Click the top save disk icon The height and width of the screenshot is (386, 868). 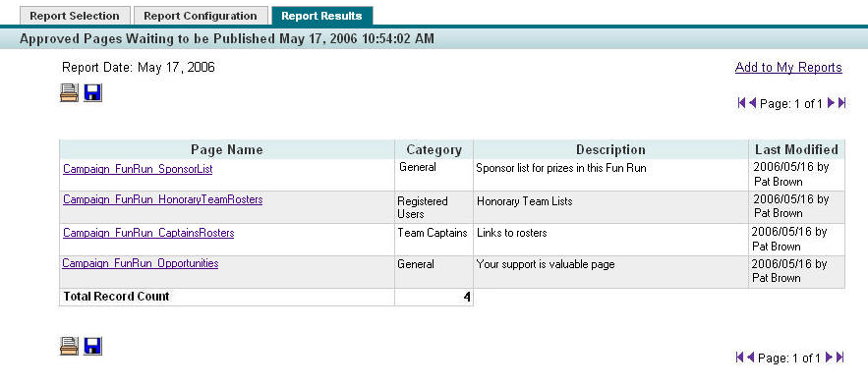[92, 92]
